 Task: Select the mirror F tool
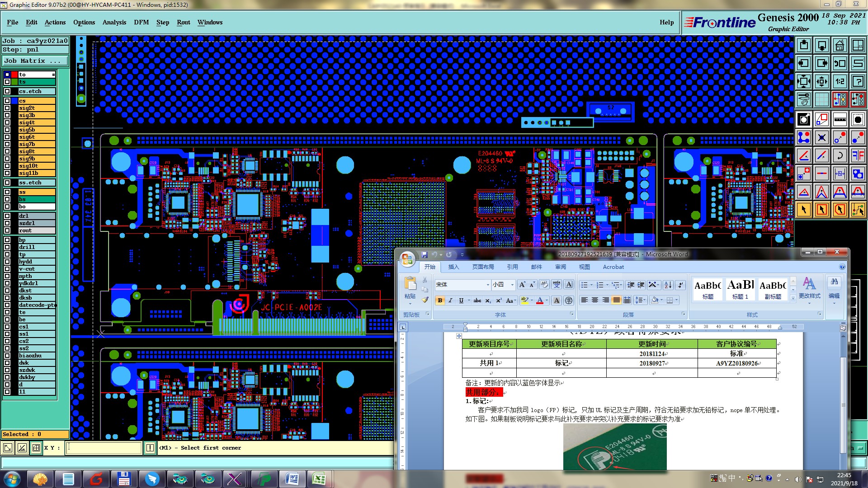click(x=858, y=155)
